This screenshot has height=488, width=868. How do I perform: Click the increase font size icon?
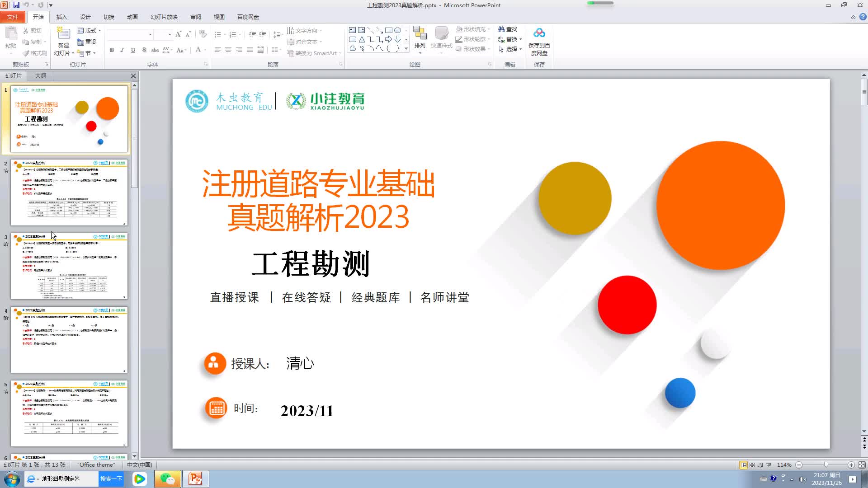(x=178, y=34)
